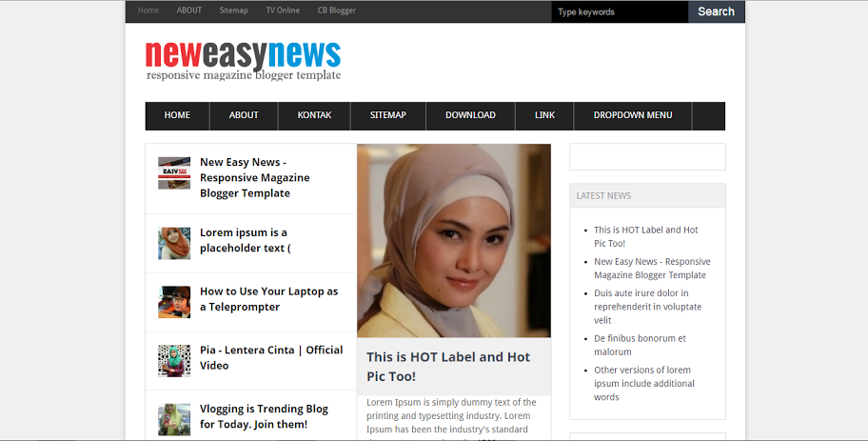Image resolution: width=868 pixels, height=441 pixels.
Task: Open 'Pia - Lentera Cinta' headline
Action: tap(271, 358)
